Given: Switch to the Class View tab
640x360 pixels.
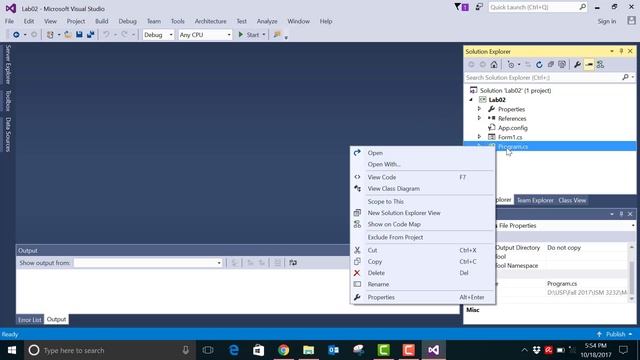Looking at the screenshot, I should point(572,200).
